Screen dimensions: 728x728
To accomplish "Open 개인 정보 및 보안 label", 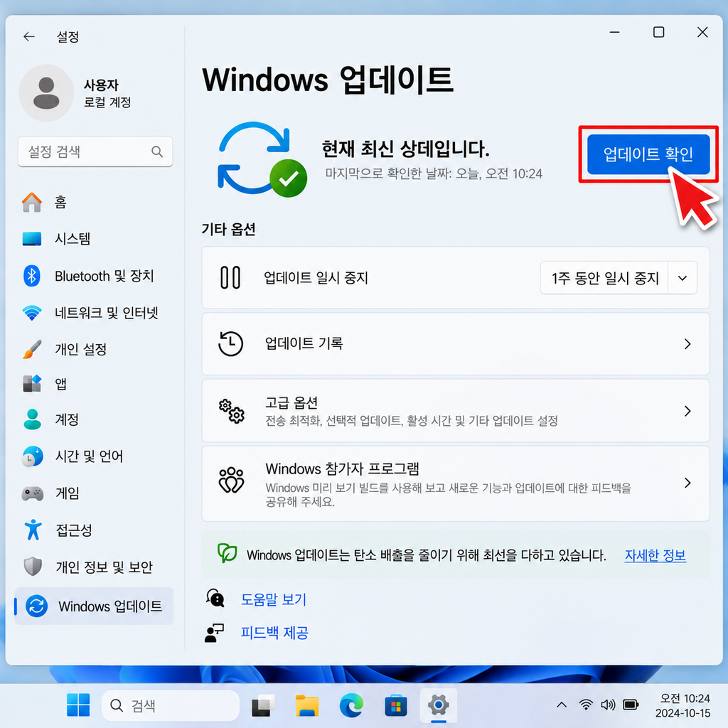I will pos(104,567).
